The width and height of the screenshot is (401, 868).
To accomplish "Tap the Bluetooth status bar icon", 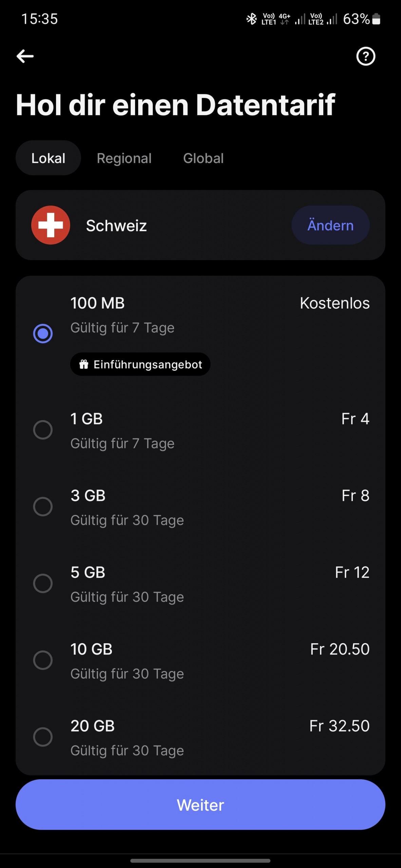I will tap(251, 19).
